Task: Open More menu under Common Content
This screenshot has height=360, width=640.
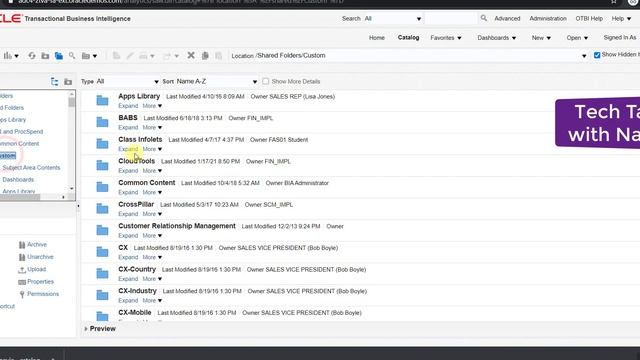Action: point(152,192)
